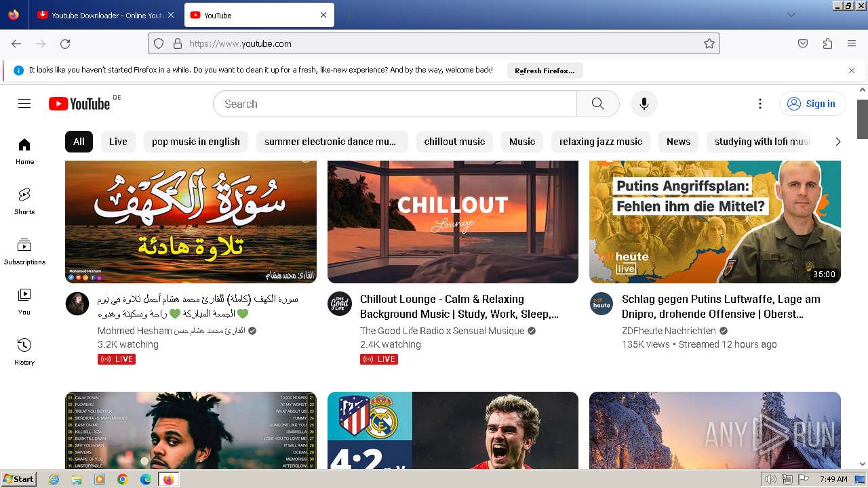Open the list all tabs dropdown

click(x=791, y=15)
